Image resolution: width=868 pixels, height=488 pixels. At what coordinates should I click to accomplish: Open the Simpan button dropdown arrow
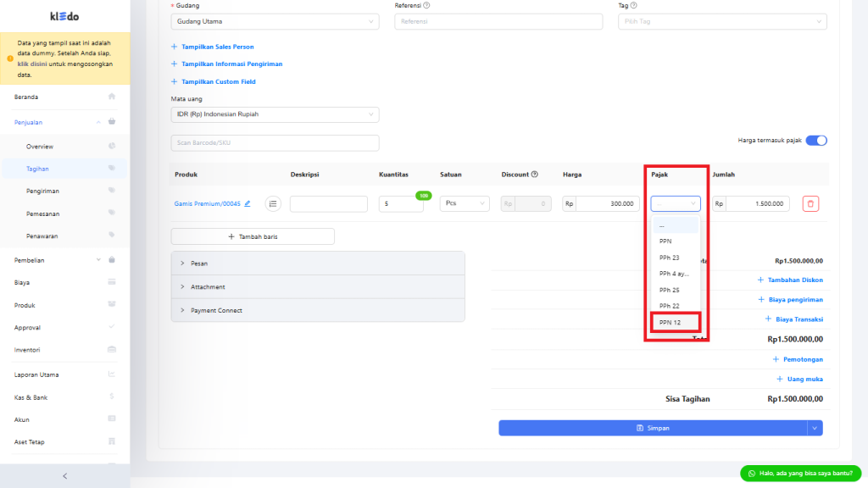tap(815, 428)
